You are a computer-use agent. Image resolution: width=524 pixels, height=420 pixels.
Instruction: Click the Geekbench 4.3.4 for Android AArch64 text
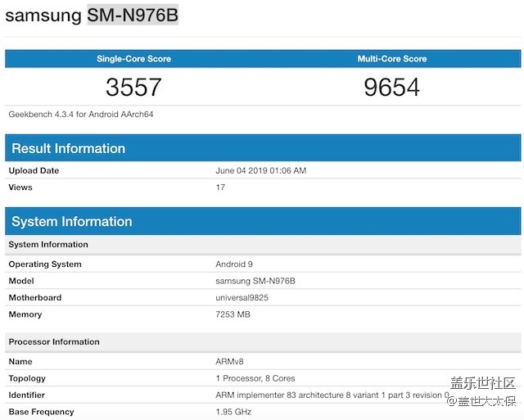coord(81,115)
